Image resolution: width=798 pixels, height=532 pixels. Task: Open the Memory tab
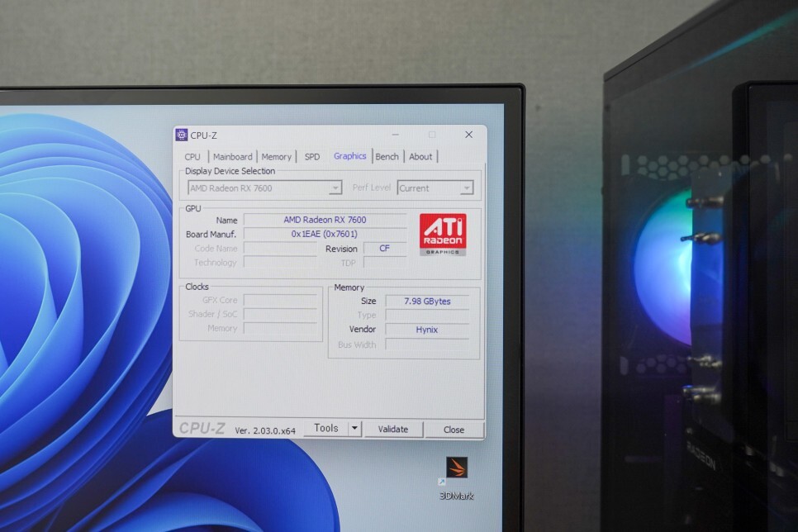tap(277, 157)
